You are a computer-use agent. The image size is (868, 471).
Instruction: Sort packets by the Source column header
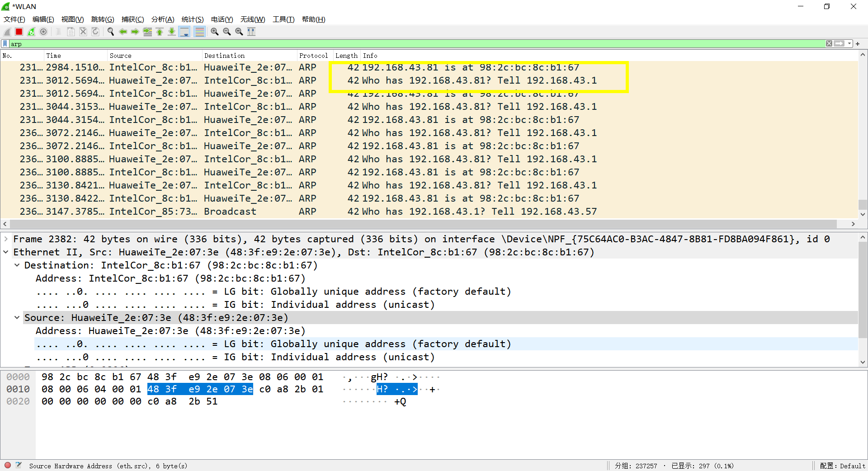(155, 56)
